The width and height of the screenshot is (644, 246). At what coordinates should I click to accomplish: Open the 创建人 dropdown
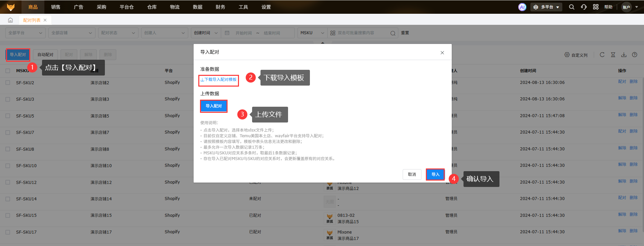point(165,33)
